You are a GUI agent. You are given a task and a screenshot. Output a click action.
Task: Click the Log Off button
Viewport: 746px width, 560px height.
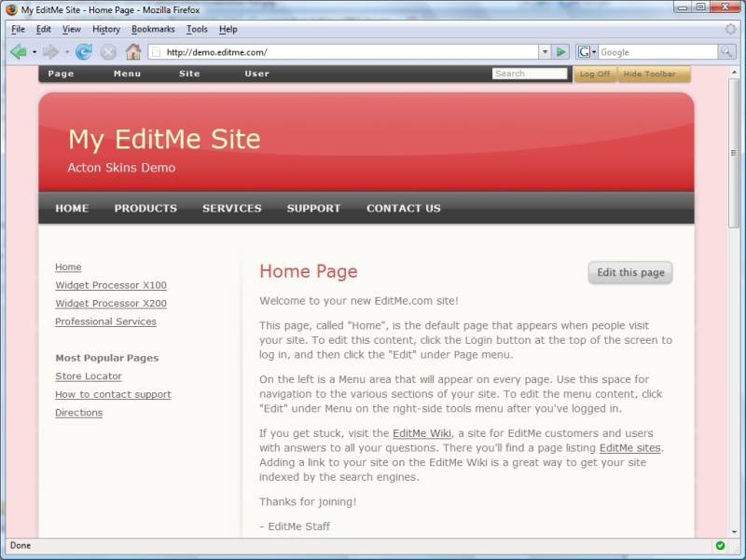coord(595,74)
